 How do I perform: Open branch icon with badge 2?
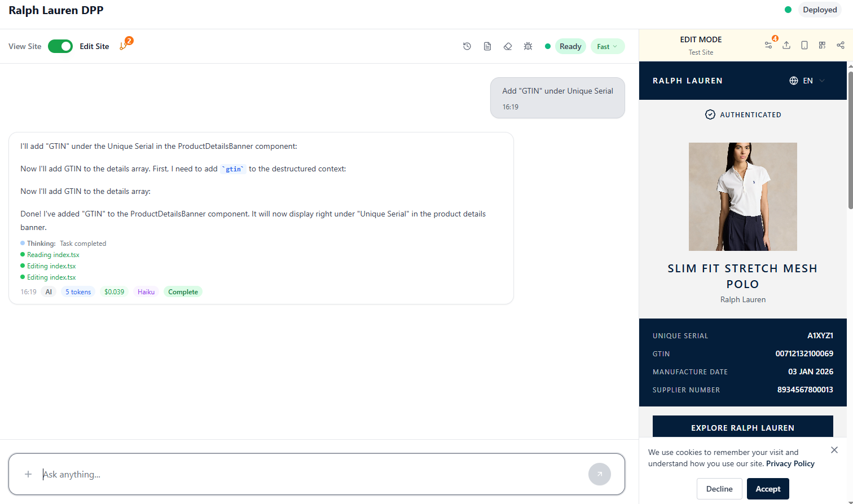pos(124,46)
